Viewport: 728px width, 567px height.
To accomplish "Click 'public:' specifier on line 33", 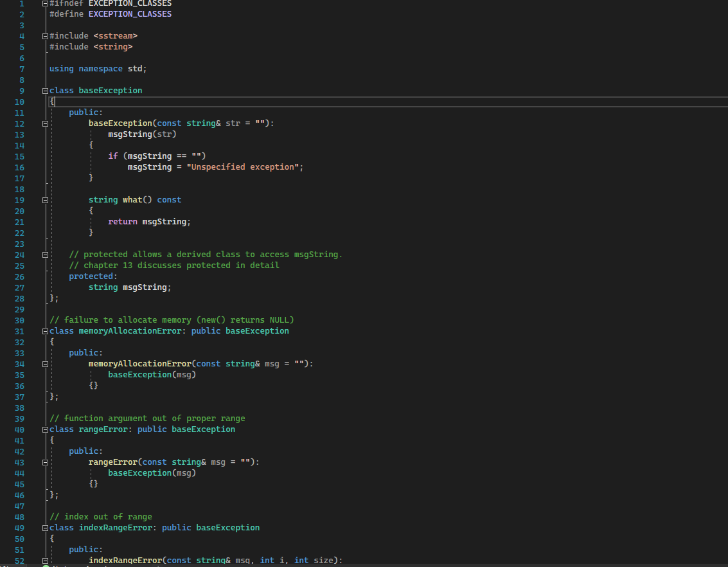I will (x=86, y=353).
